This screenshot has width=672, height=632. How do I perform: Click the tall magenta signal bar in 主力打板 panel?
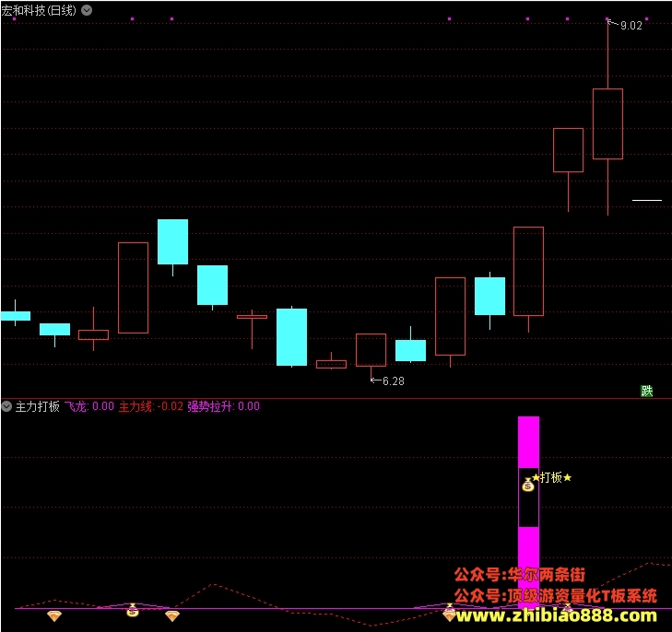click(528, 511)
